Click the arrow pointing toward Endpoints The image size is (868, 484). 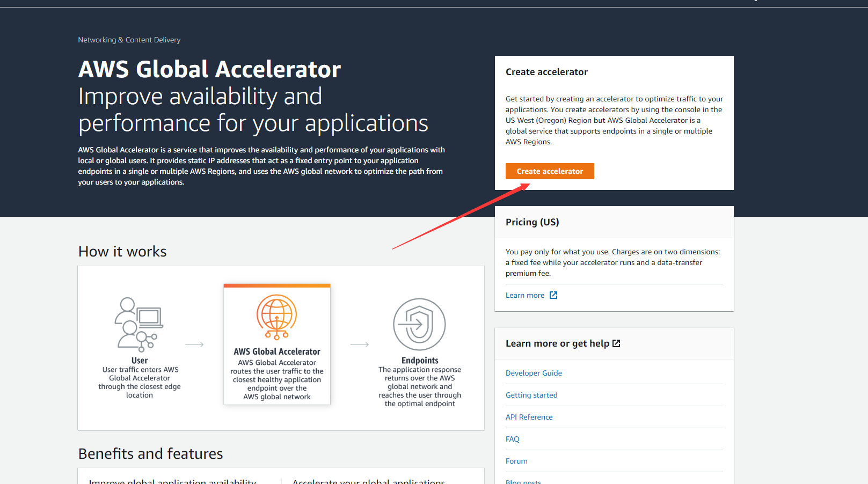click(x=360, y=344)
